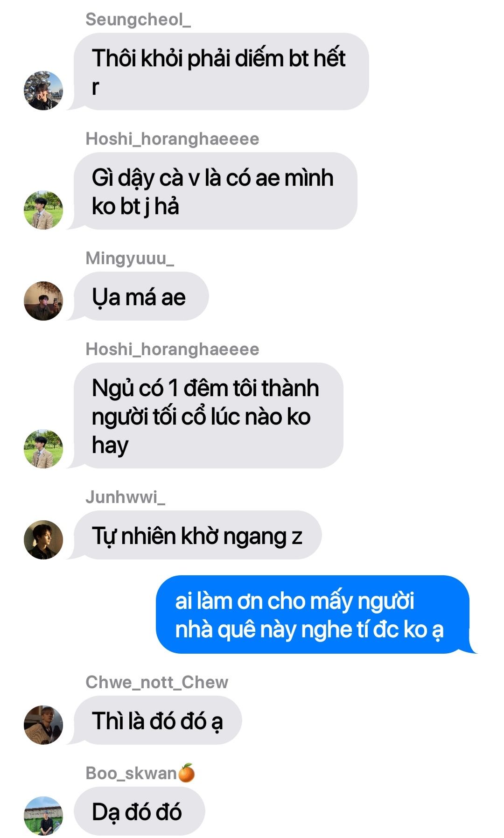Tap "Thì là đó đó ạ" bubble
The height and width of the screenshot is (838, 504).
[158, 720]
